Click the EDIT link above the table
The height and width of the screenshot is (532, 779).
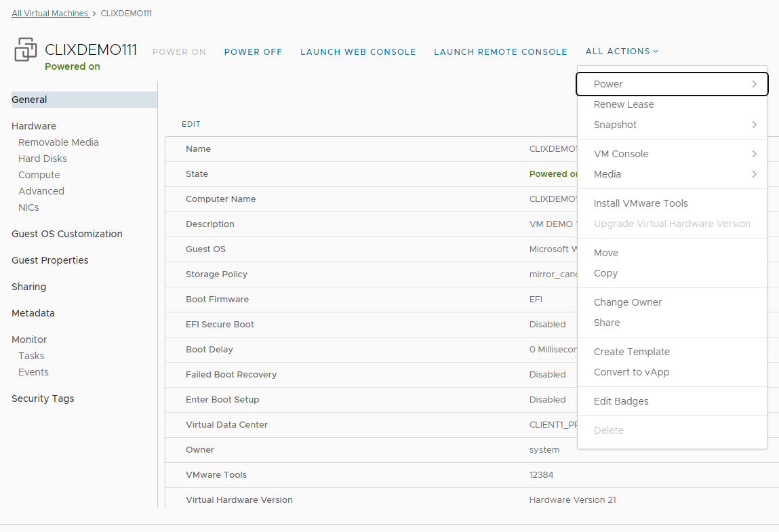pos(191,125)
